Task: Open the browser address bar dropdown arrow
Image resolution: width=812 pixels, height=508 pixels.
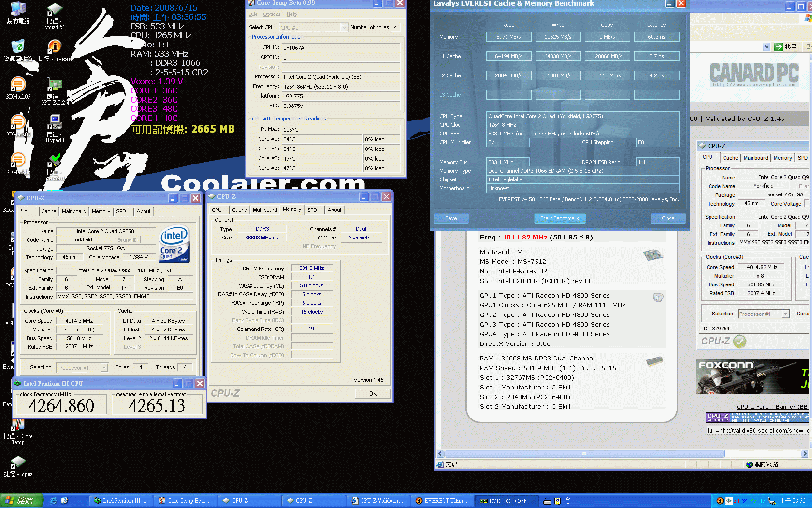Action: [767, 47]
